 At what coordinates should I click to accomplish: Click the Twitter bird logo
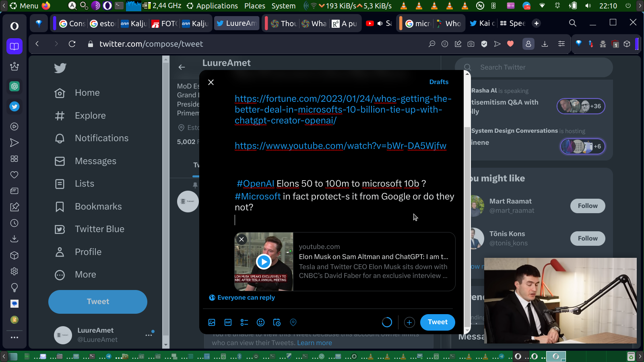pyautogui.click(x=60, y=68)
